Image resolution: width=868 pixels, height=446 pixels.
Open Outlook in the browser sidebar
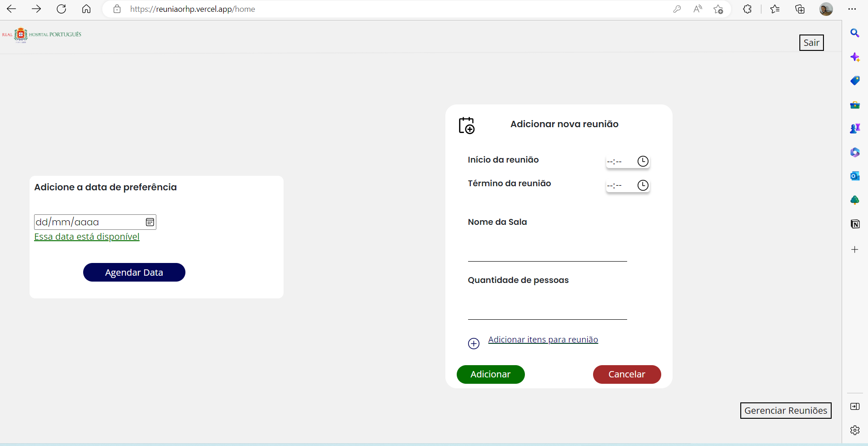click(856, 176)
